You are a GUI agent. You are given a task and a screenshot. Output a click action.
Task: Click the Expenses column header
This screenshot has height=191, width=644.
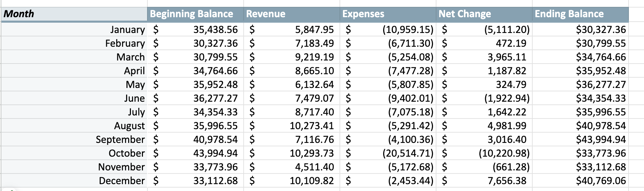pos(388,14)
